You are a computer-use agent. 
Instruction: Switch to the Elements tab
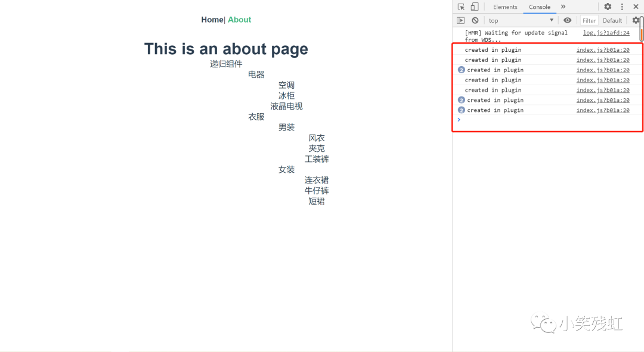click(505, 7)
